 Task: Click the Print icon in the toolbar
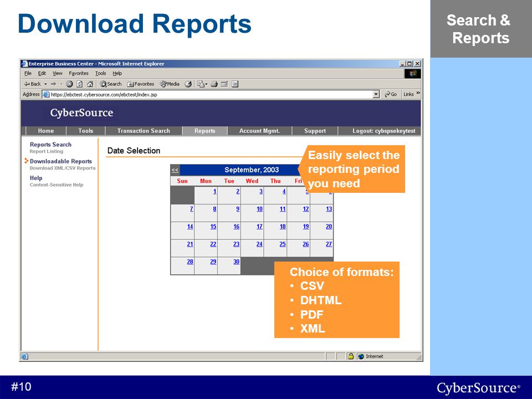click(x=214, y=84)
